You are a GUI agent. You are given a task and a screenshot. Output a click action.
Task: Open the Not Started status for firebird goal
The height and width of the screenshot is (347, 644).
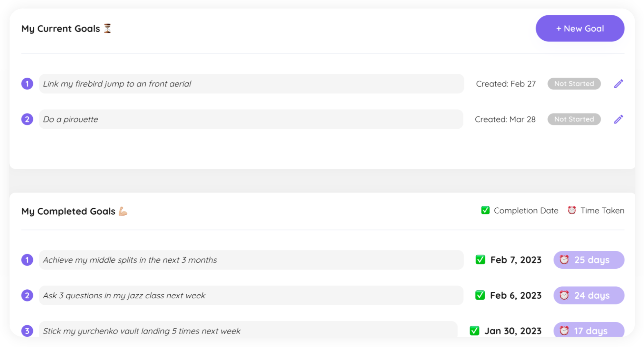point(574,84)
